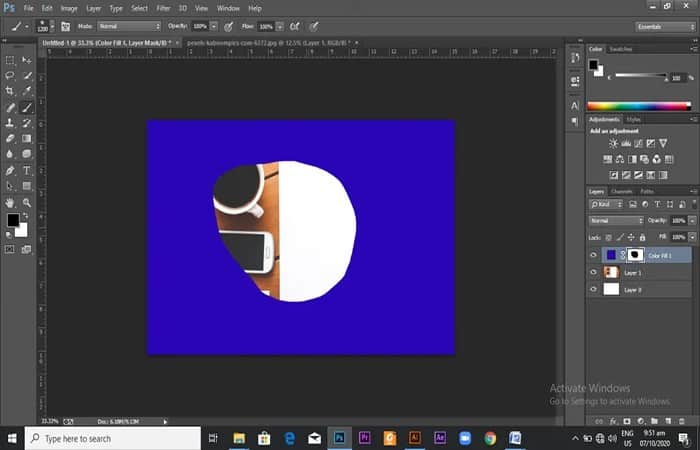
Task: Open the File menu
Action: click(29, 8)
